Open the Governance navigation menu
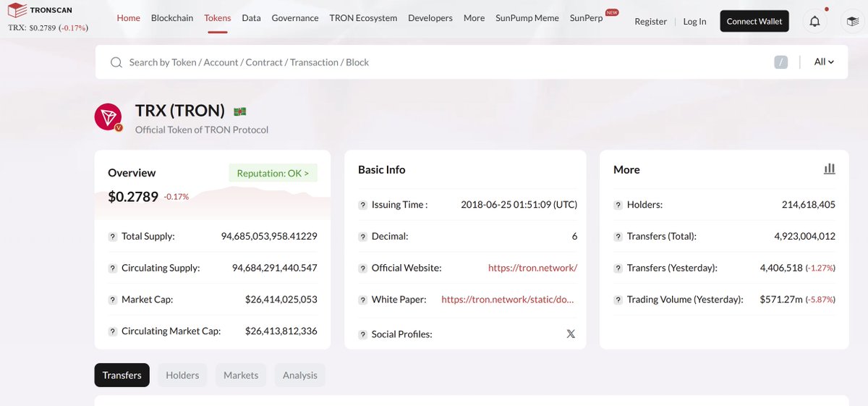 pos(295,18)
